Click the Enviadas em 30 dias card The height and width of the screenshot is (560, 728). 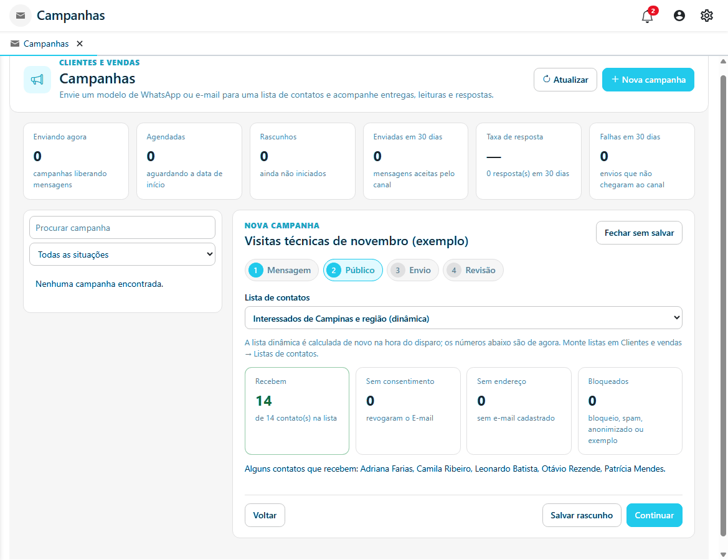click(415, 161)
